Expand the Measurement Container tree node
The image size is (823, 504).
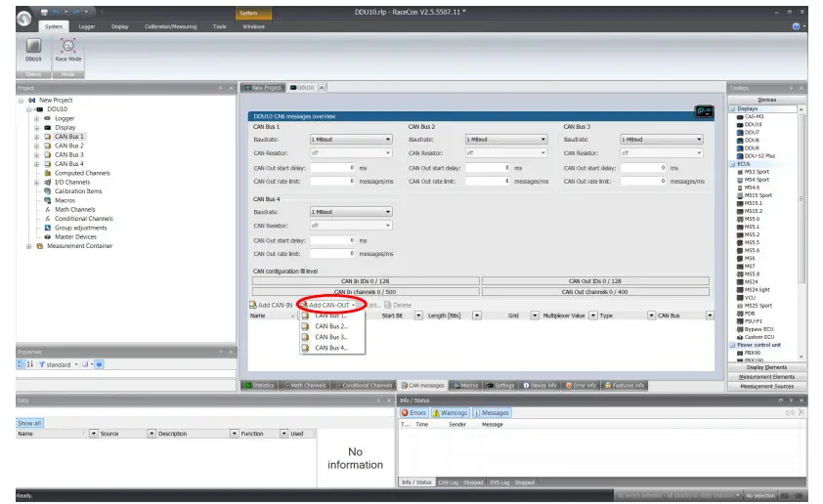point(28,246)
